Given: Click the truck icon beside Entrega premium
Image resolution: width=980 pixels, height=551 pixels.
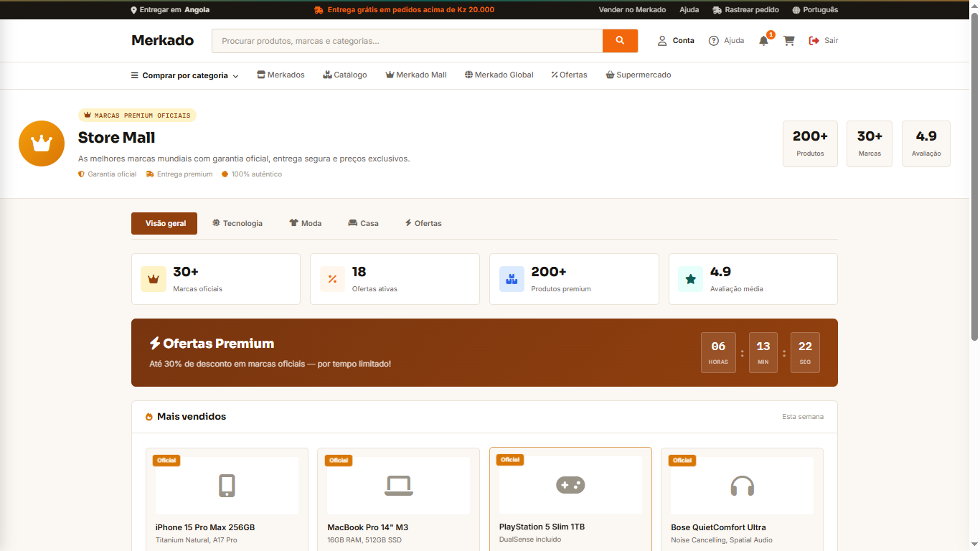Looking at the screenshot, I should 150,174.
